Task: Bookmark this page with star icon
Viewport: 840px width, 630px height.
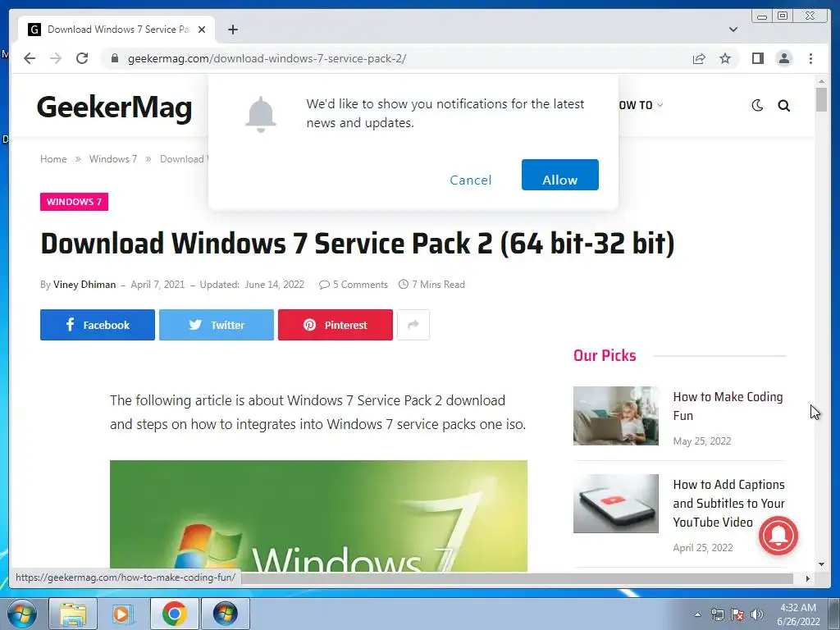Action: click(725, 58)
